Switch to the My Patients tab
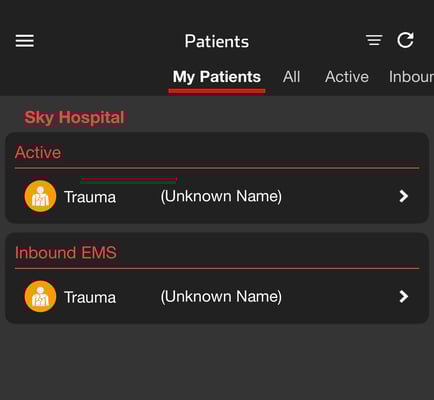This screenshot has width=434, height=400. tap(217, 77)
